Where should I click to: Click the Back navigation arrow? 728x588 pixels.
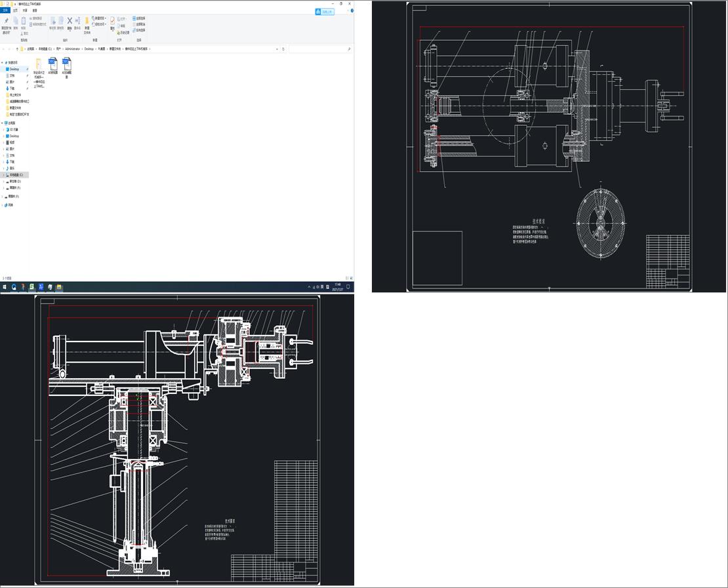click(x=4, y=49)
